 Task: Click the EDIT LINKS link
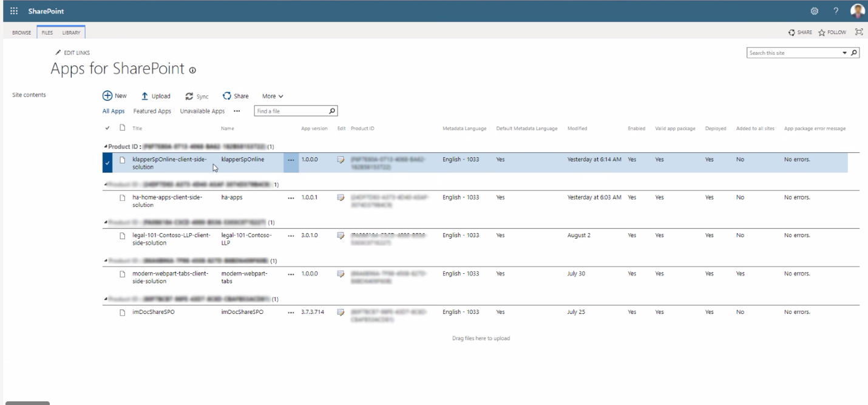[73, 53]
